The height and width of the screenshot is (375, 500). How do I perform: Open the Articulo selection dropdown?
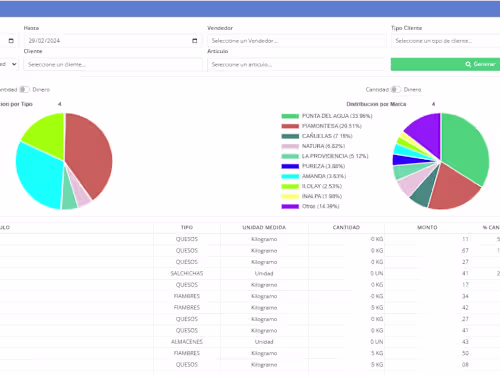pos(296,64)
